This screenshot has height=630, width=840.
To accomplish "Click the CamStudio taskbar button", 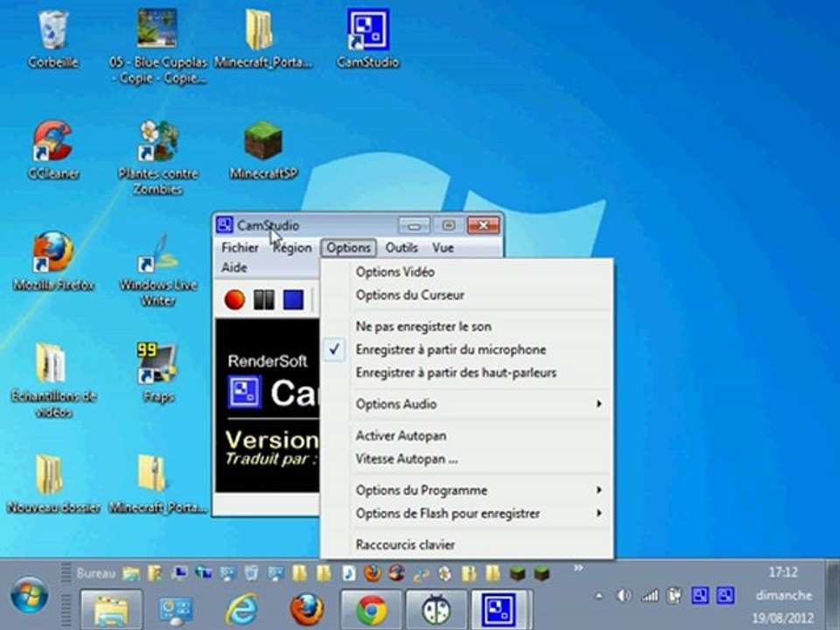I will coord(500,609).
